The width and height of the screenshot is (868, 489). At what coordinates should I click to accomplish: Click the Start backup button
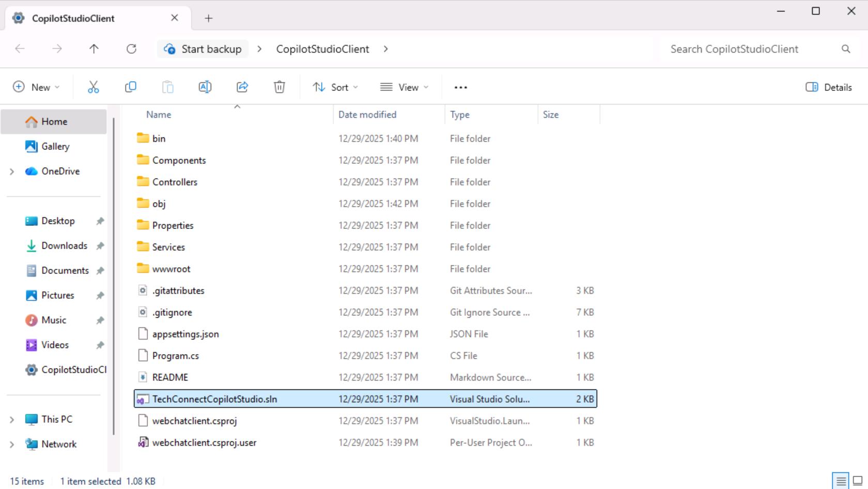203,49
